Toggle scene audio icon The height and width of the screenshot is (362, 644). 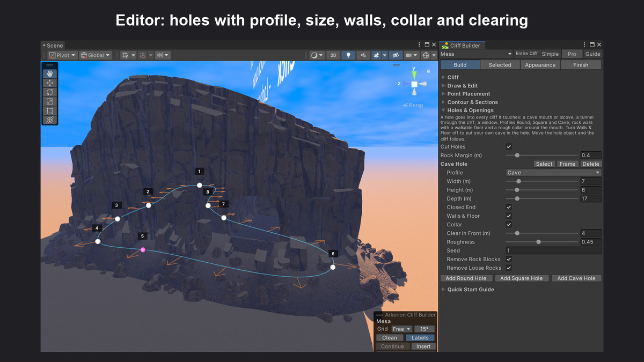coord(364,55)
